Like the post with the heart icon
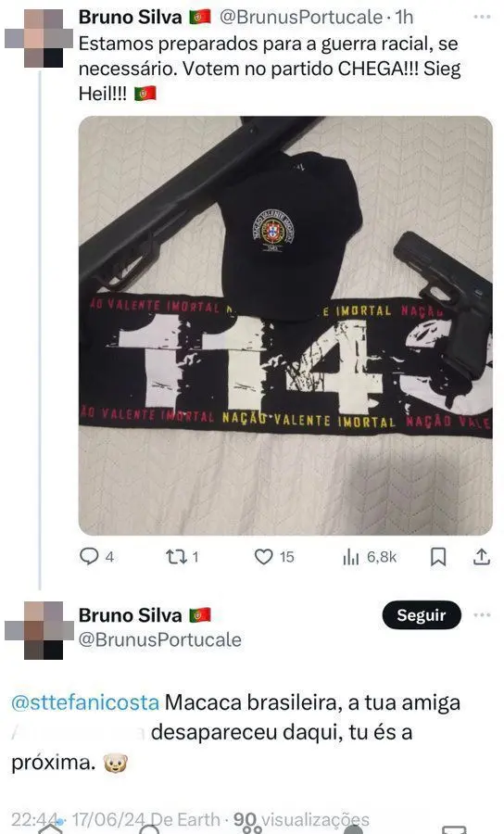The width and height of the screenshot is (504, 834). (264, 557)
